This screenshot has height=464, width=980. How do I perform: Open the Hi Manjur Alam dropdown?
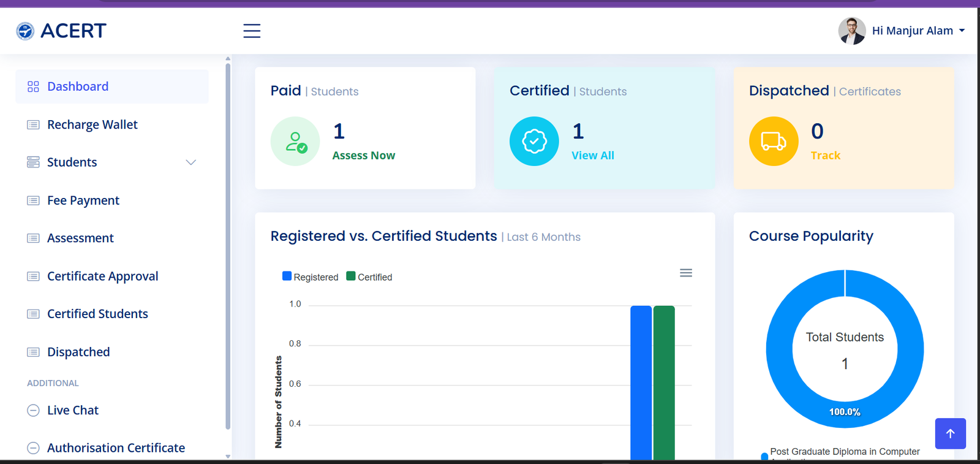click(918, 31)
